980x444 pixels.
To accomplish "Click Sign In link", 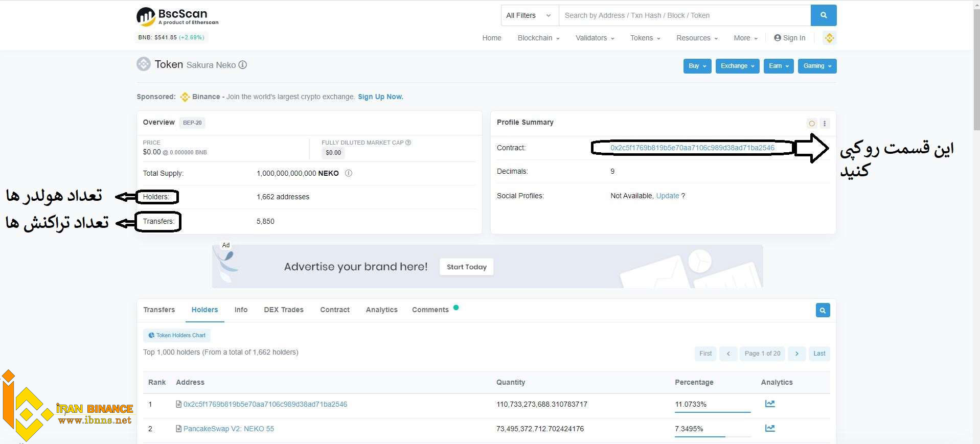I will click(x=790, y=38).
